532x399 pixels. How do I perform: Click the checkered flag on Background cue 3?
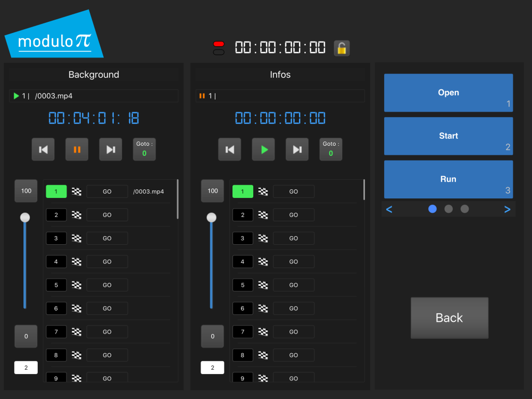click(77, 238)
